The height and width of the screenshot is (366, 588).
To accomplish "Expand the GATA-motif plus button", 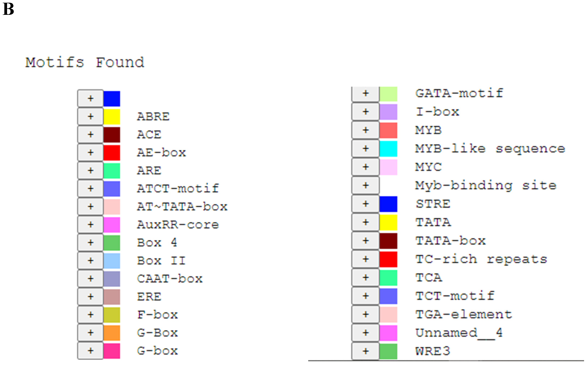I will click(x=366, y=93).
